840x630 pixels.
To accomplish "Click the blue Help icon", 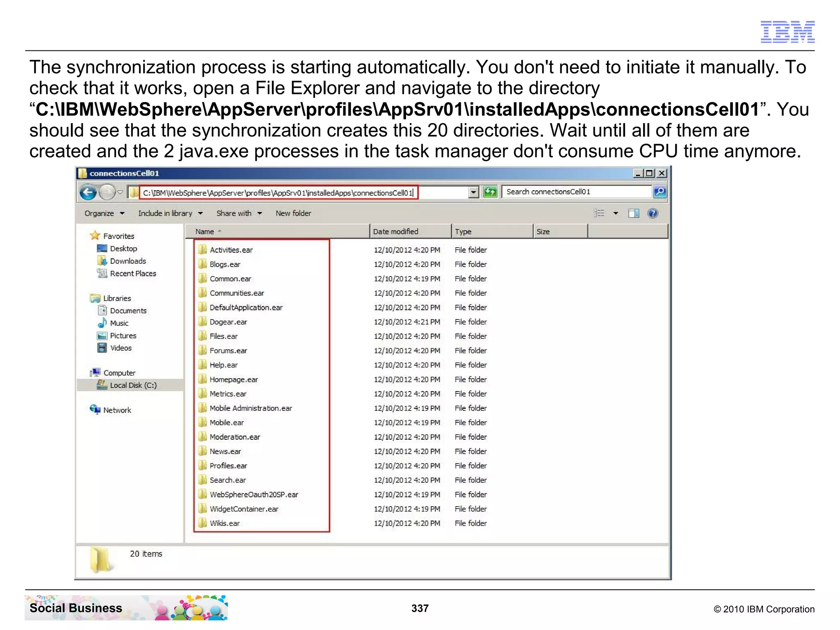I will coord(653,213).
